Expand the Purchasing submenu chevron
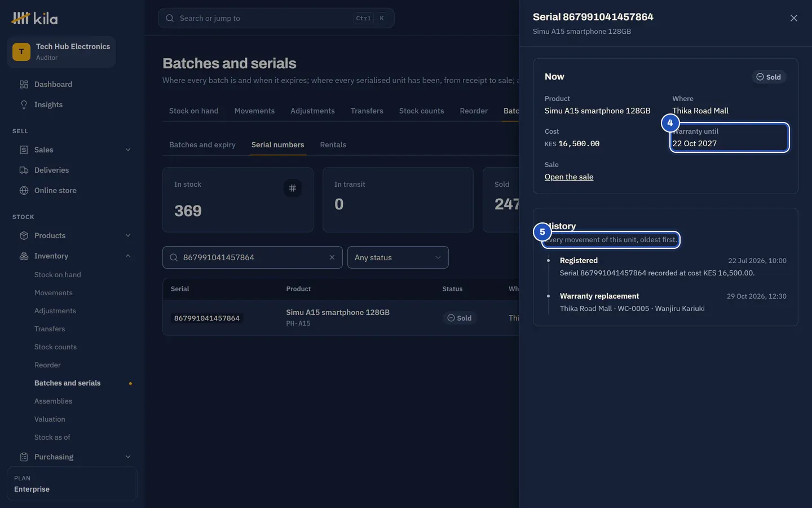Viewport: 812px width, 508px height. [128, 457]
